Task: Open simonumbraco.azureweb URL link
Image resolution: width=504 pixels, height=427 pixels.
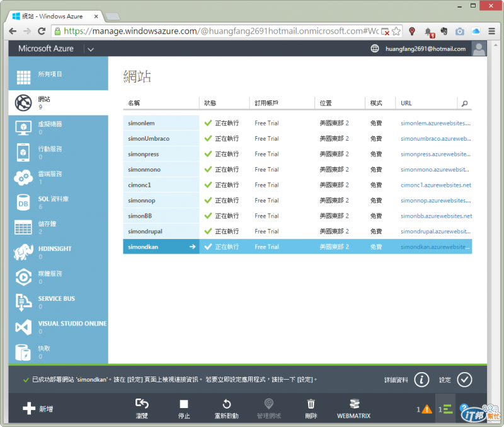Action: [x=435, y=139]
